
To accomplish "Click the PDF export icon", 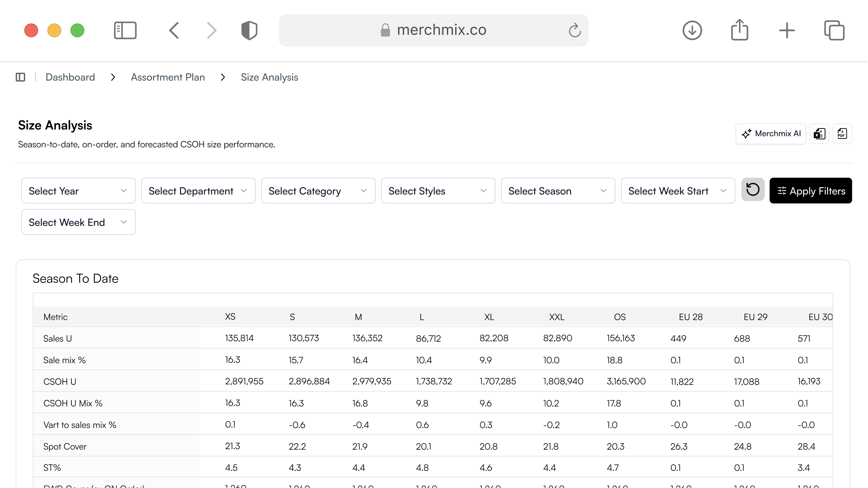I will 842,134.
